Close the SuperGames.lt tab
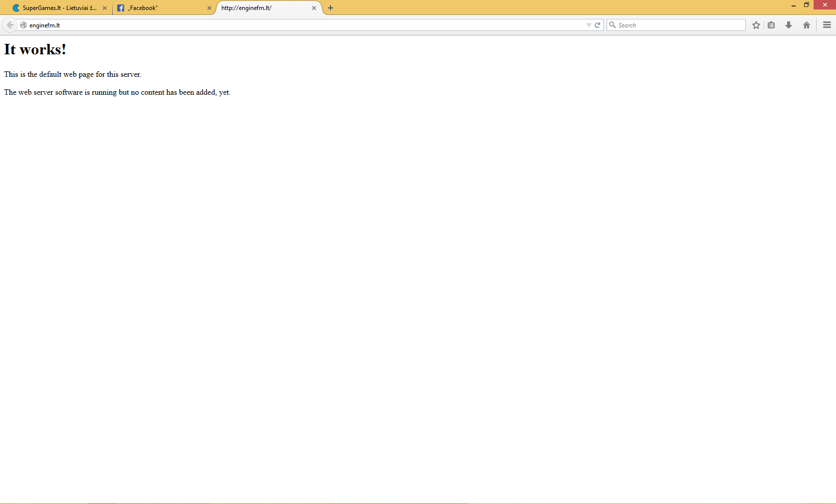Image resolution: width=836 pixels, height=504 pixels. tap(105, 8)
